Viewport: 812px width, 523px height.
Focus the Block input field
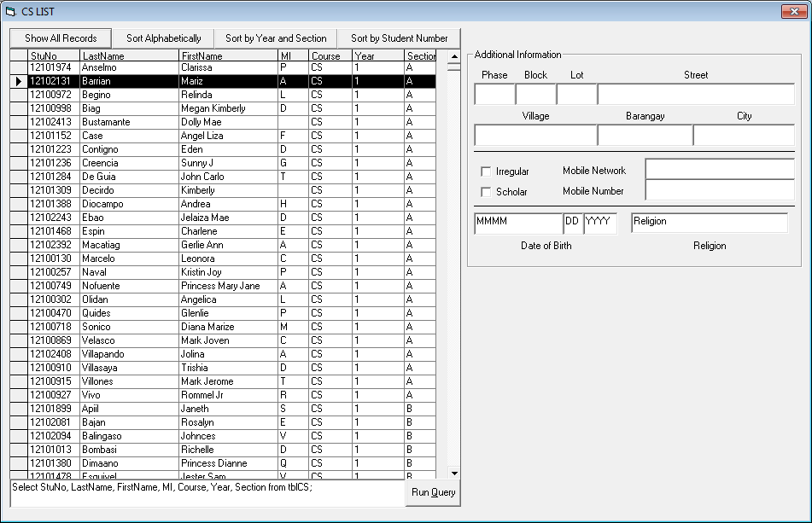coord(536,94)
